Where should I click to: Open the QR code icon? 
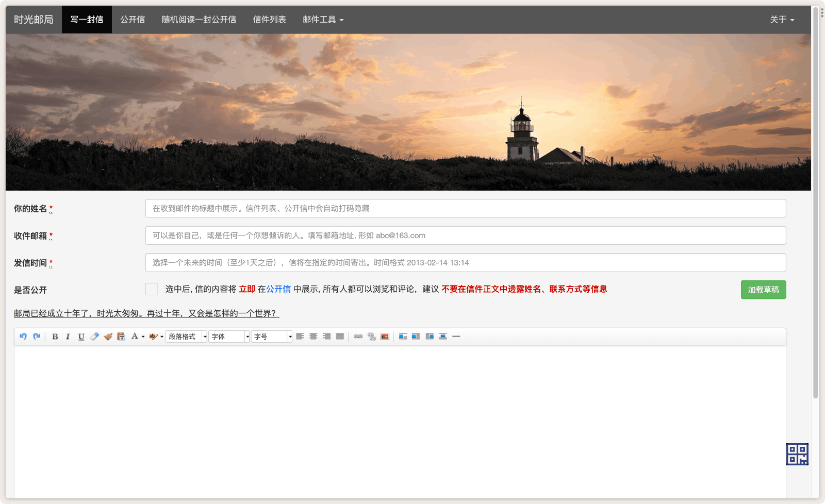797,454
